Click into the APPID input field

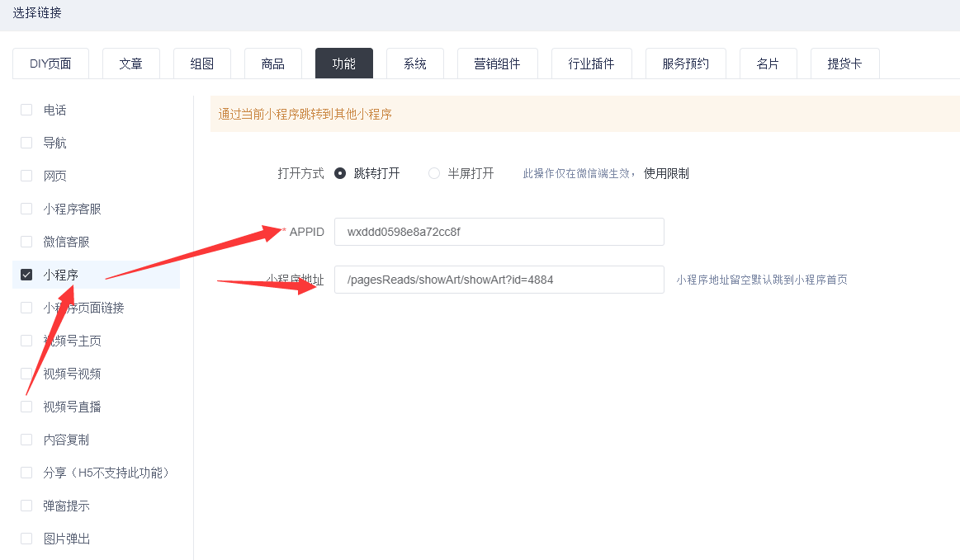click(x=499, y=232)
